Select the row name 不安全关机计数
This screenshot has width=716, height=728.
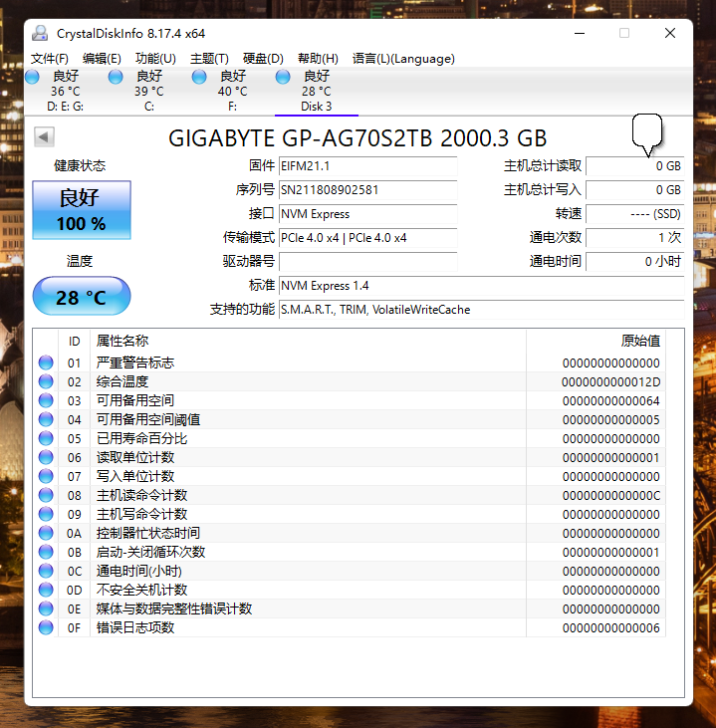[x=141, y=590]
